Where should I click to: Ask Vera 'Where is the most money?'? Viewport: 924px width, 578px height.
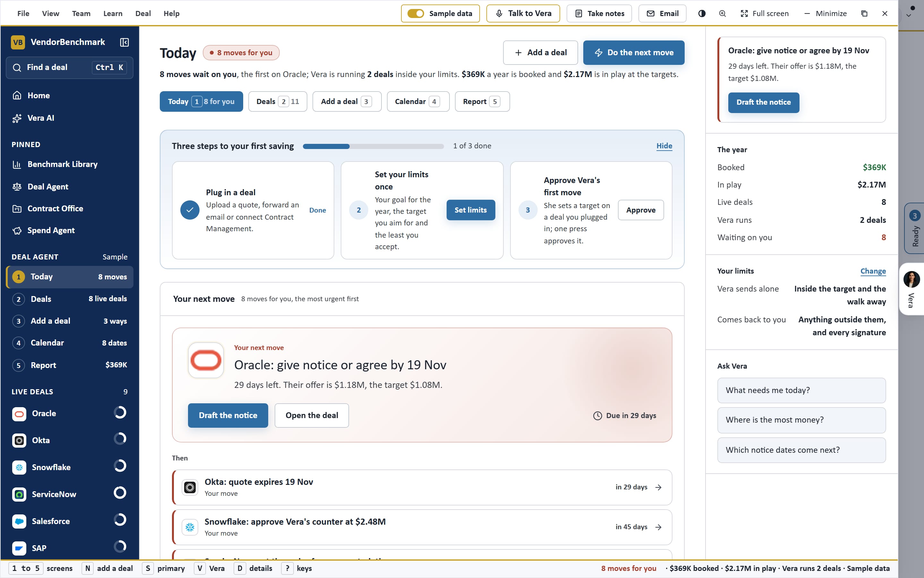click(x=801, y=420)
